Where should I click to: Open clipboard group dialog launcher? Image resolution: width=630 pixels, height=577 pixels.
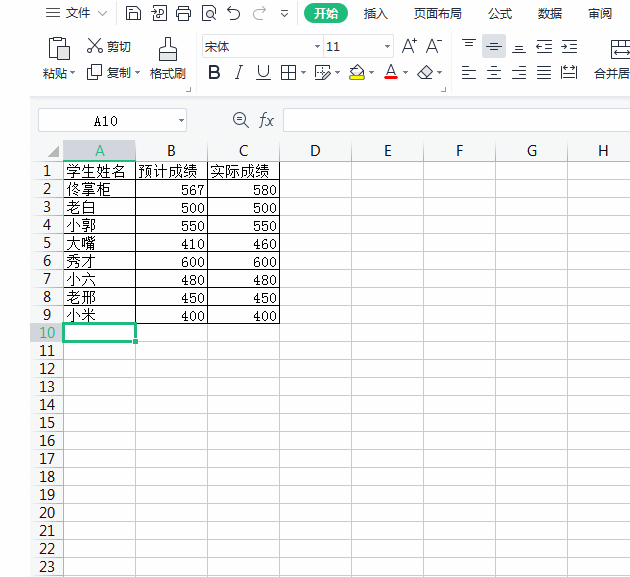tap(188, 90)
